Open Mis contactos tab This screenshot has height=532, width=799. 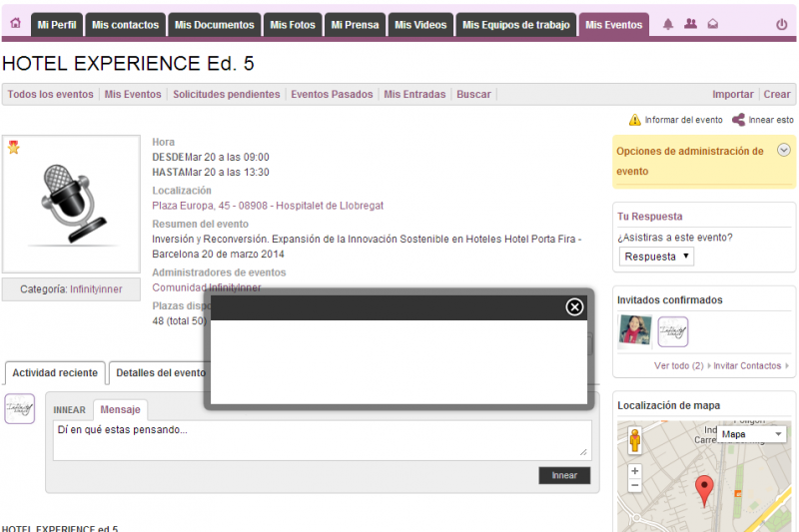(x=126, y=25)
